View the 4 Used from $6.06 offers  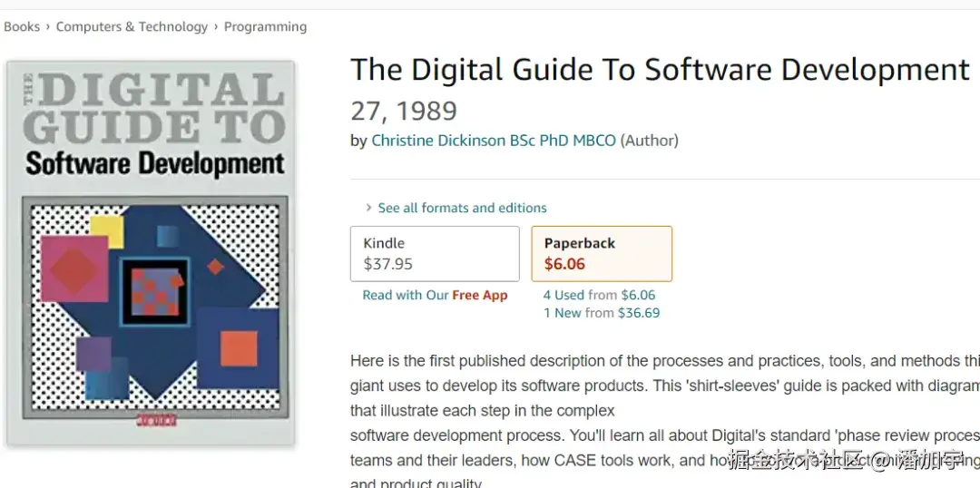click(x=600, y=295)
